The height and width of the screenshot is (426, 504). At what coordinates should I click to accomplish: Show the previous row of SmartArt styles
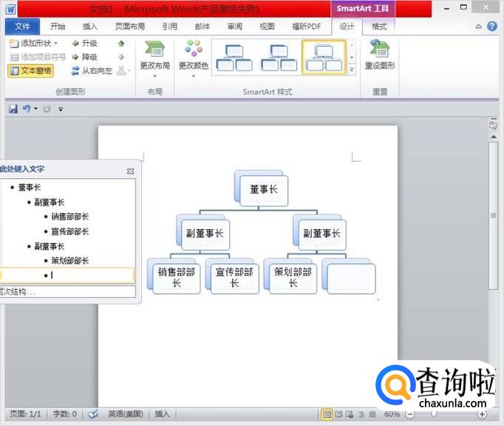click(x=352, y=44)
